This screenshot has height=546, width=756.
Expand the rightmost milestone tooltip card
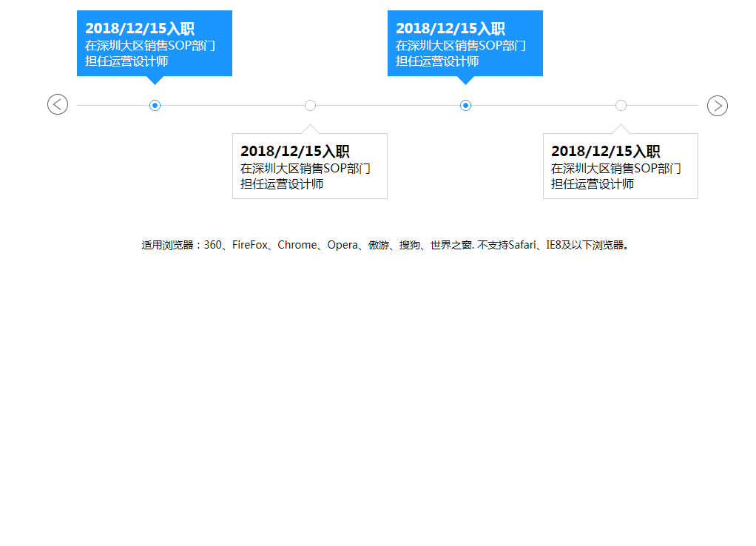[621, 166]
